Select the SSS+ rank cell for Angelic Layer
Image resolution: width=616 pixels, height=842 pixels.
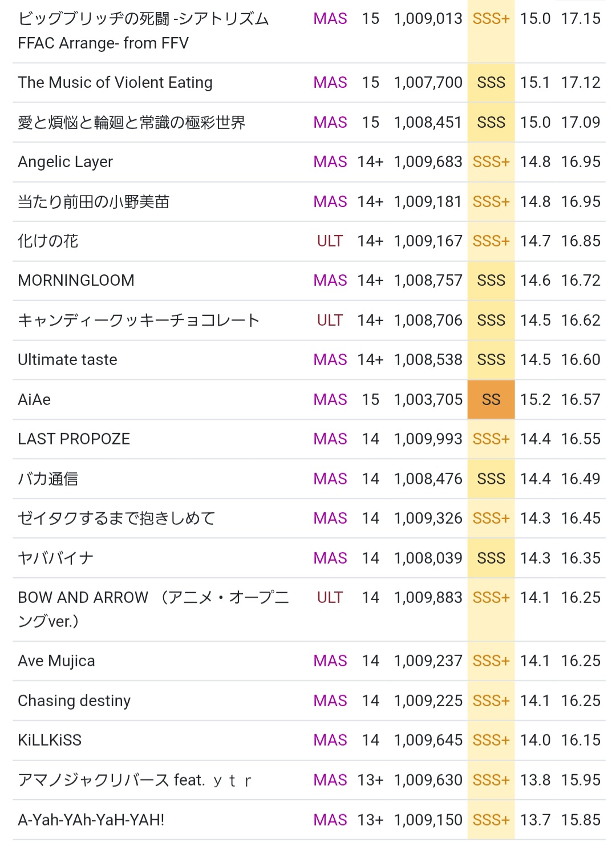(x=491, y=162)
